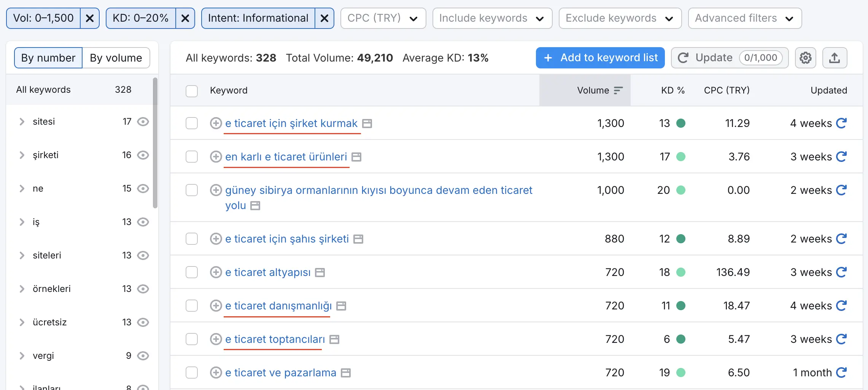Image resolution: width=868 pixels, height=390 pixels.
Task: Refresh the 'e ticaret altyapısı' row data
Action: tap(841, 272)
